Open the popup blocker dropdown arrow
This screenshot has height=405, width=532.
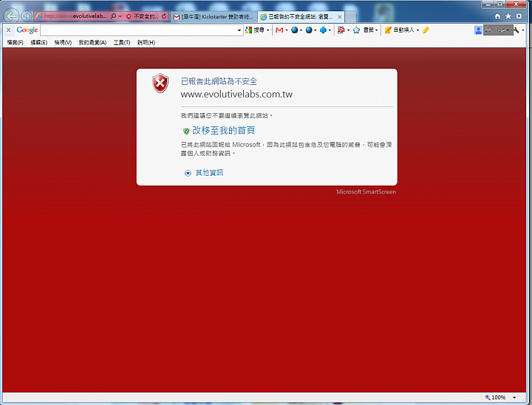[349, 30]
